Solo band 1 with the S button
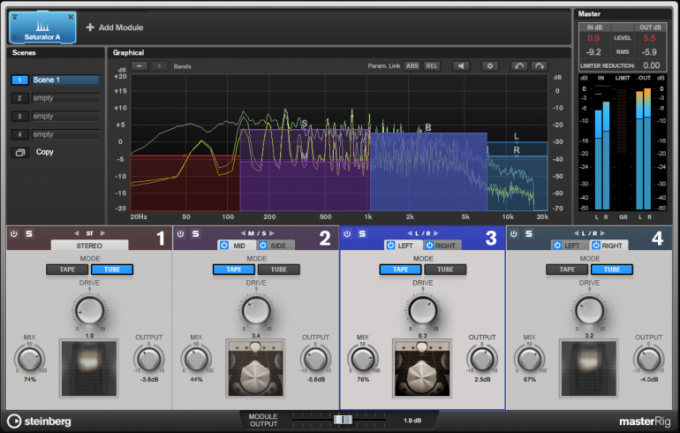Screen dimensions: 680x433 29,234
